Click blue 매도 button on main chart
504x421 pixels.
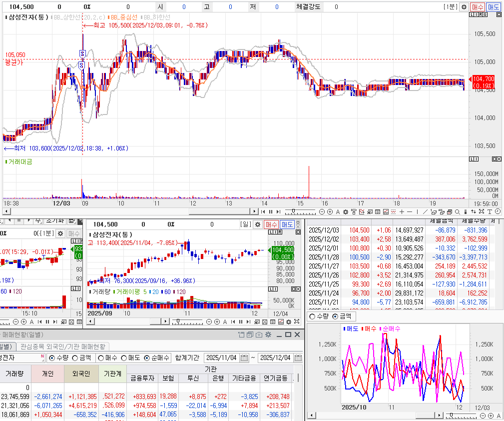coord(494,7)
